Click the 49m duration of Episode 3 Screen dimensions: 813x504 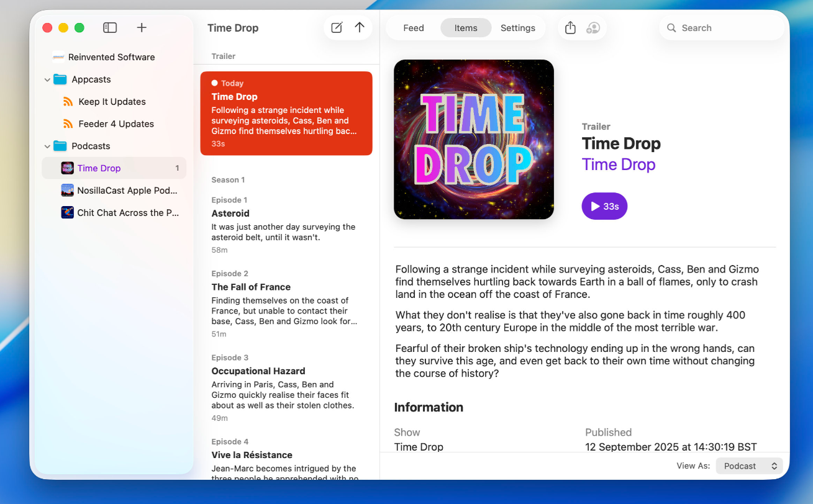219,418
